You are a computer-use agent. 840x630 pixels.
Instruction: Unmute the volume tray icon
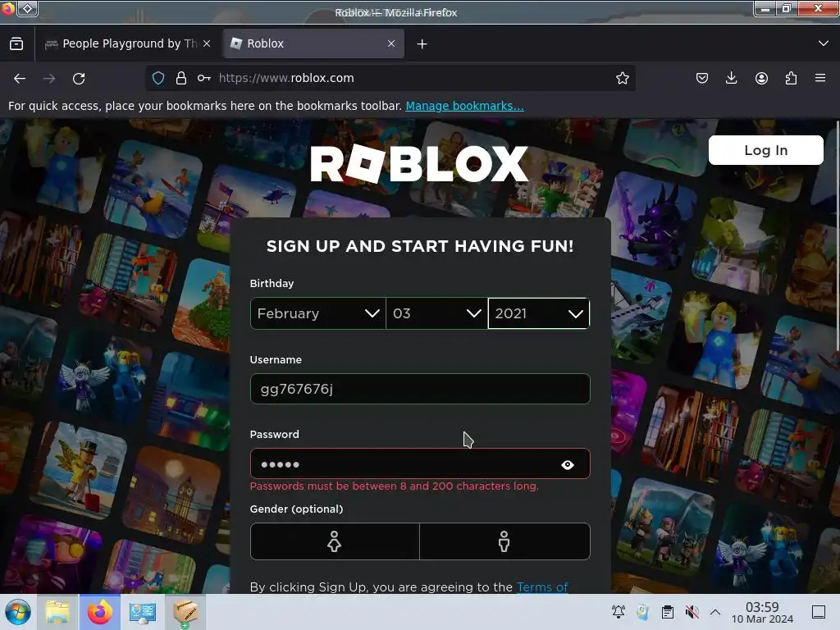692,612
